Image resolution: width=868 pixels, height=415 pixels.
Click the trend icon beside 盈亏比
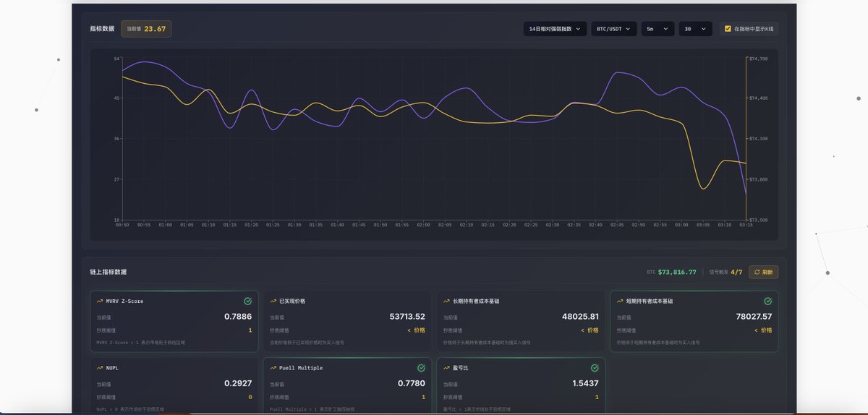pyautogui.click(x=446, y=368)
